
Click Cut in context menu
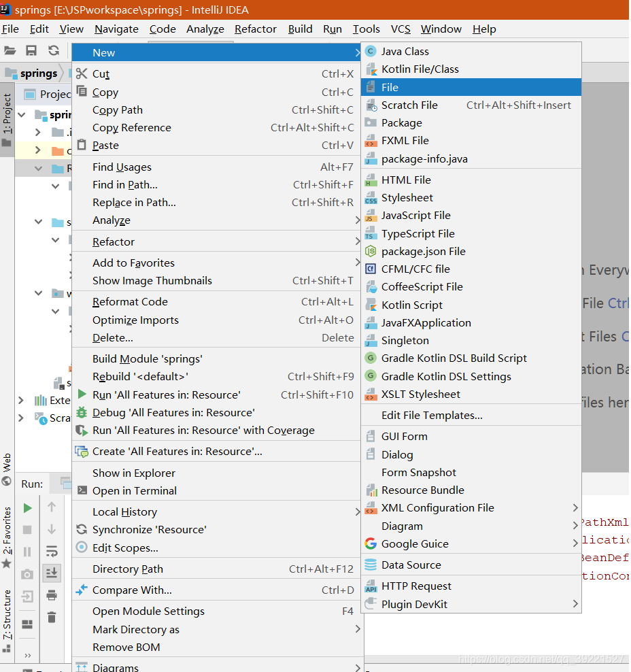point(216,73)
